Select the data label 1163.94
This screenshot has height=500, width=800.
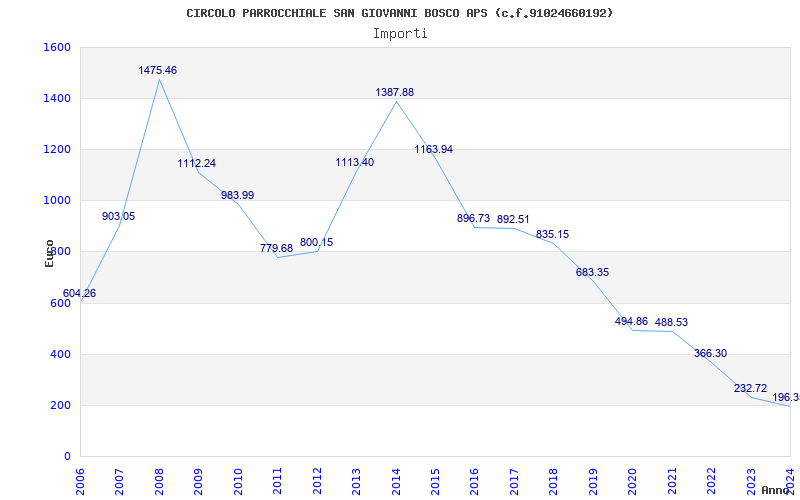click(x=434, y=149)
